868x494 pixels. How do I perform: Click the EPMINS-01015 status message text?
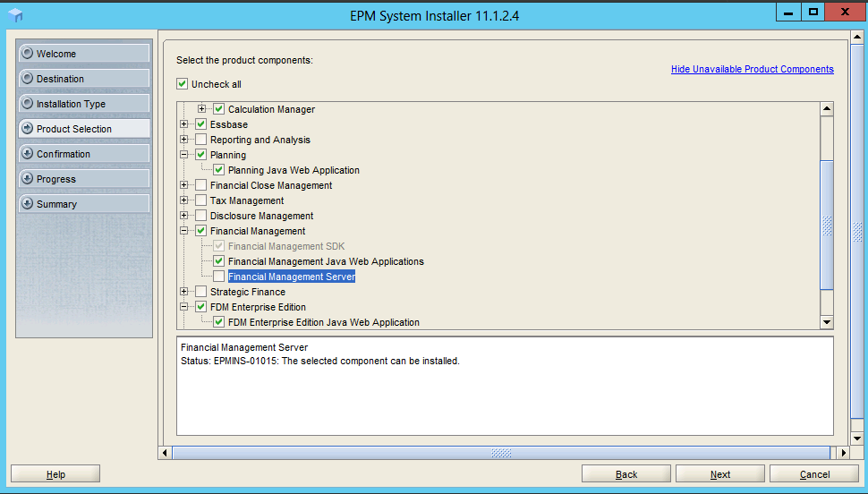click(x=320, y=361)
